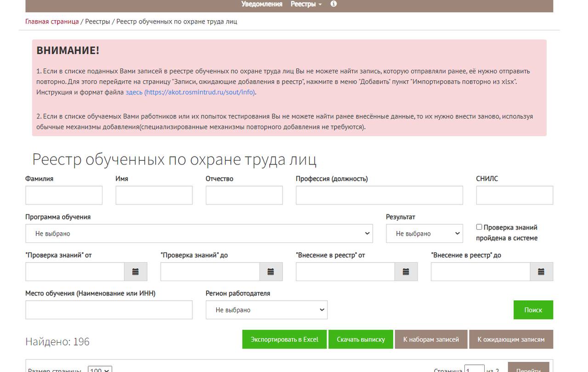Open calendar picker for "Проверка знаний" от

point(136,272)
